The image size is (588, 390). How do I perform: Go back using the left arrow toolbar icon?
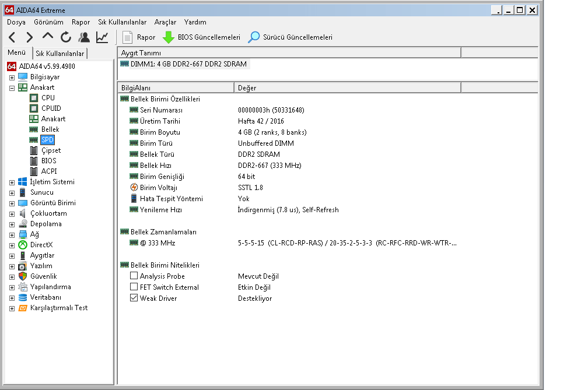tap(12, 37)
